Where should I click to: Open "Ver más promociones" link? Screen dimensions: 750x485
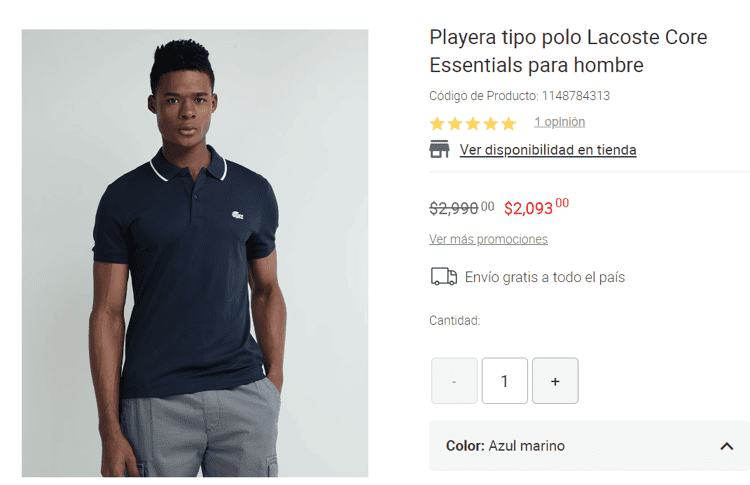(x=488, y=239)
